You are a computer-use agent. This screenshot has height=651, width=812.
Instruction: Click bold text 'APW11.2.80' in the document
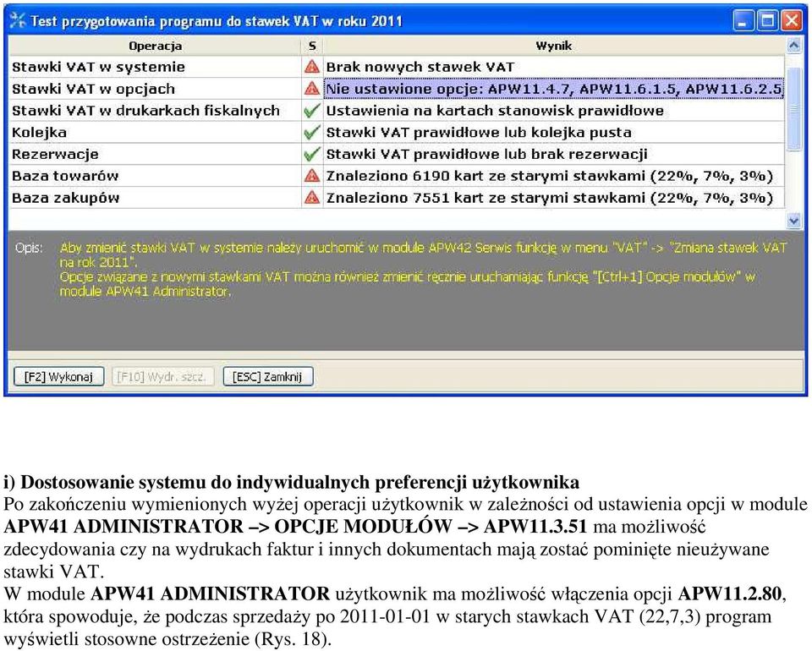(729, 594)
